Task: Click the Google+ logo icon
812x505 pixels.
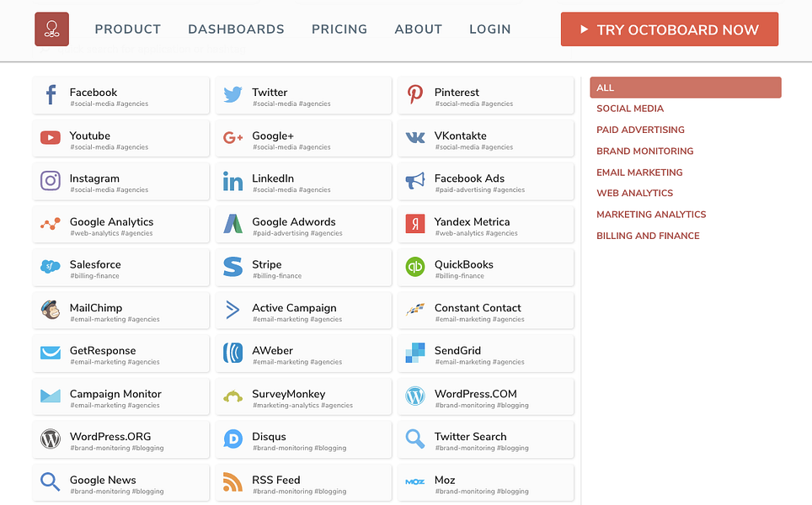Action: [233, 138]
